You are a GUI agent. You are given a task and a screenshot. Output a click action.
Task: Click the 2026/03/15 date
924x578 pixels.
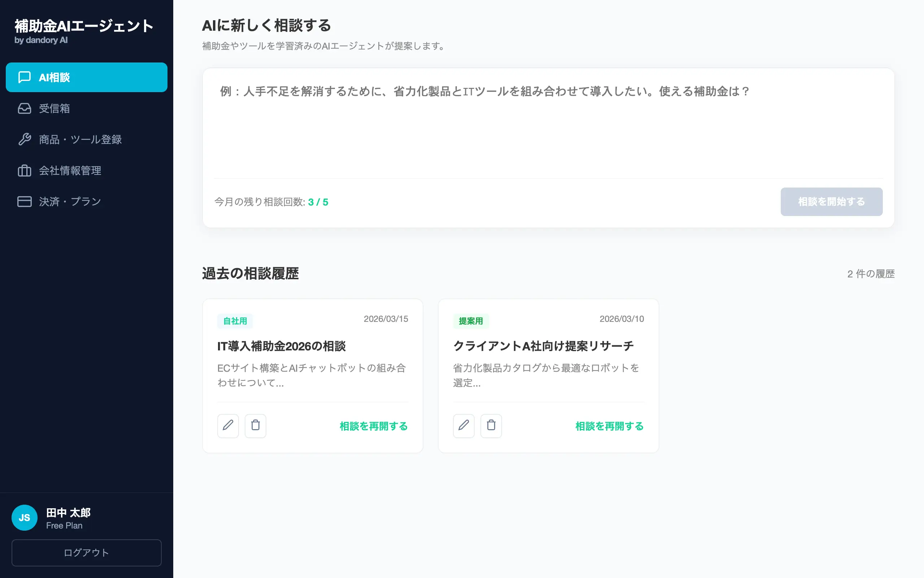[385, 319]
